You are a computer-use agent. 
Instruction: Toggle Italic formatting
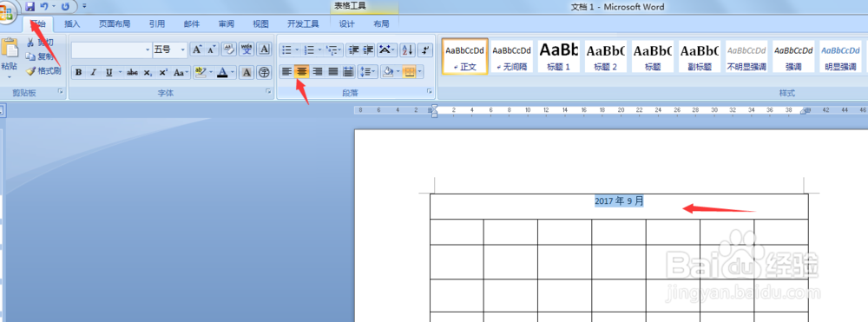(93, 73)
